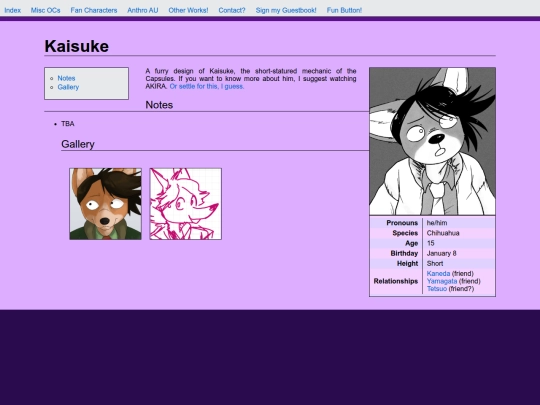Click the Relationships label
Image resolution: width=540 pixels, height=405 pixels.
click(x=396, y=281)
